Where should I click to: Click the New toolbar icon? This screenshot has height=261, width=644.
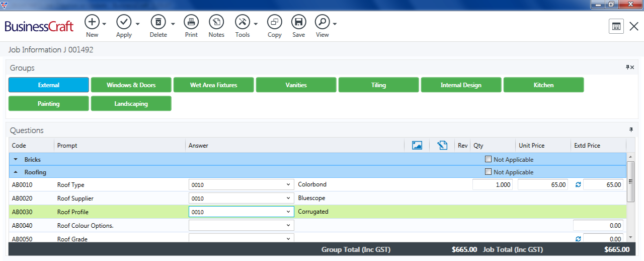point(92,22)
